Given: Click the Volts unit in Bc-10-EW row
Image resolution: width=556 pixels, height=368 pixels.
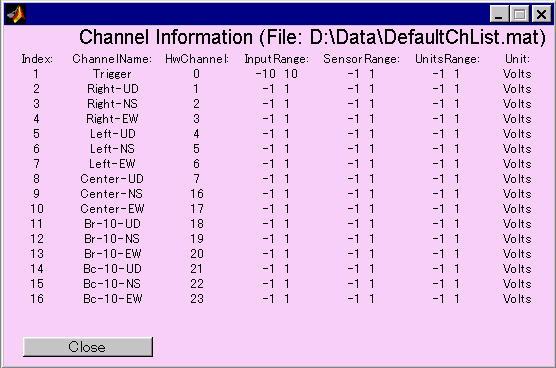Looking at the screenshot, I should point(517,299).
